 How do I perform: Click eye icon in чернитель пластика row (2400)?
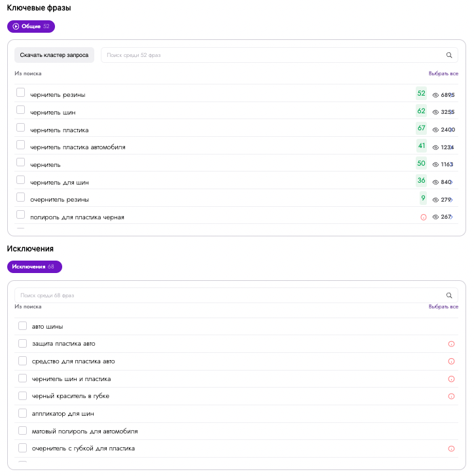pos(435,130)
